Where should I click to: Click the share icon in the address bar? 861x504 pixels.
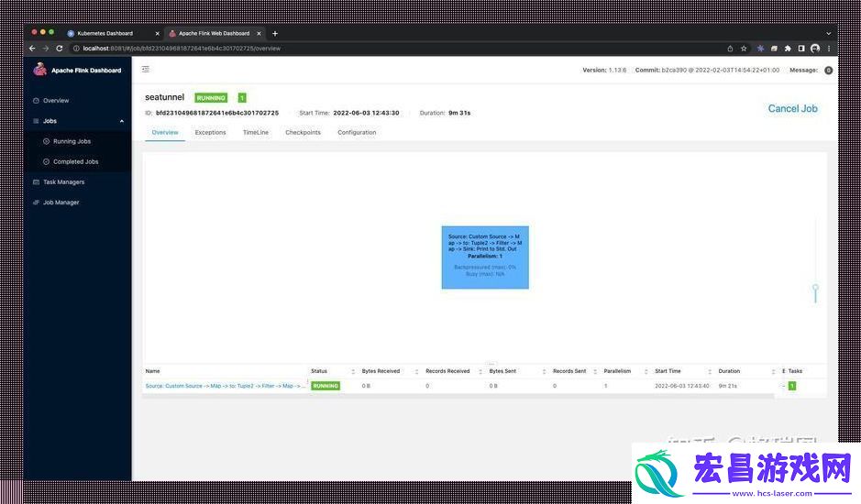(x=730, y=49)
